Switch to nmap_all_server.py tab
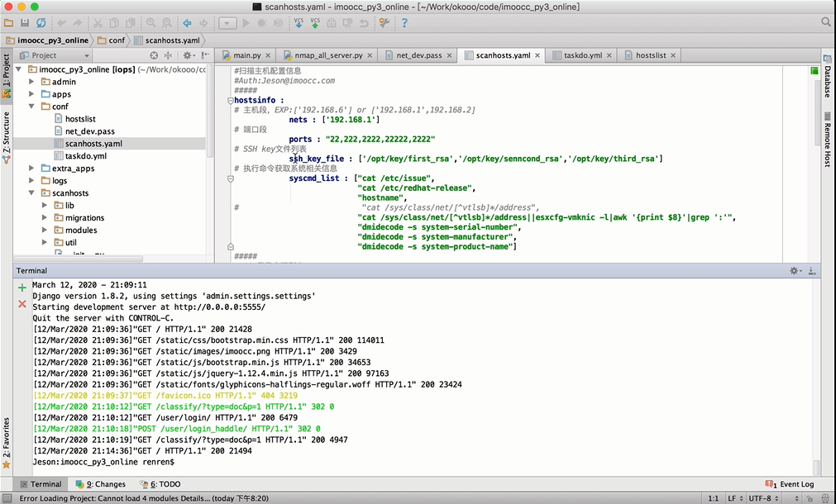This screenshot has width=836, height=504. pyautogui.click(x=328, y=55)
